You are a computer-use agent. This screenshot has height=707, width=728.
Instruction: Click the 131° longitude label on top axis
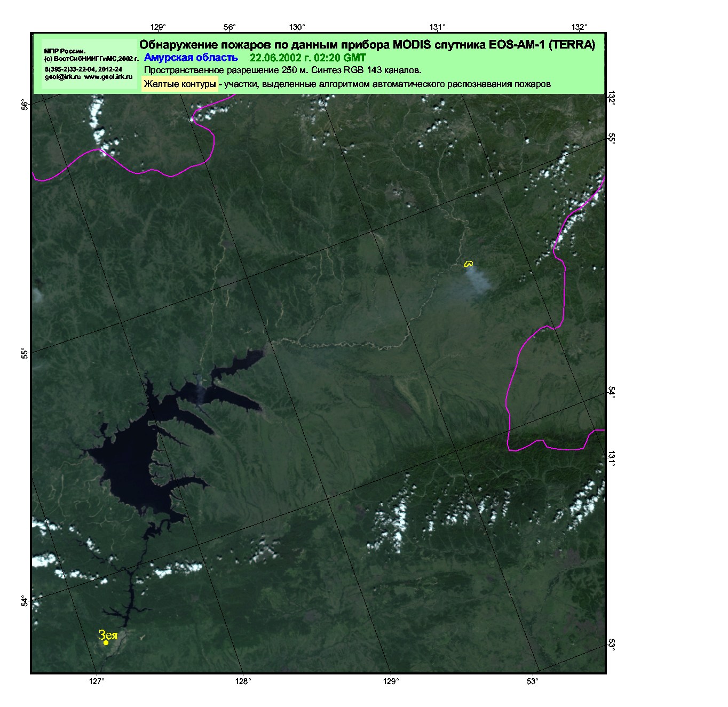438,27
